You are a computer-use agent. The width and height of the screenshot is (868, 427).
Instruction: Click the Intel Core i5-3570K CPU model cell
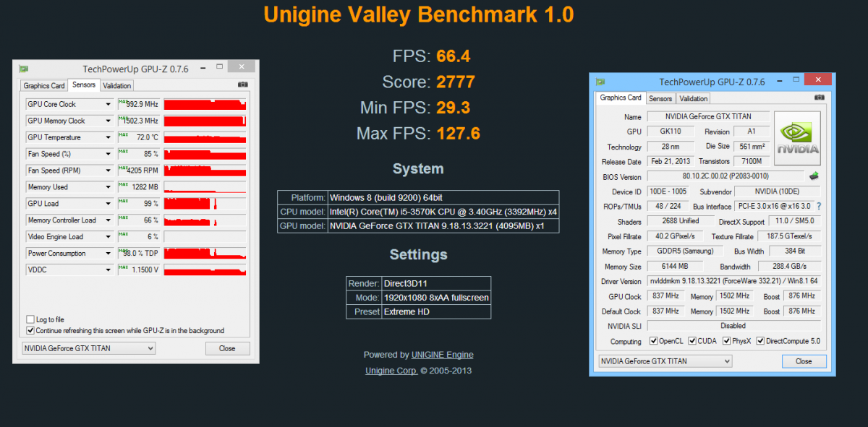coord(443,211)
